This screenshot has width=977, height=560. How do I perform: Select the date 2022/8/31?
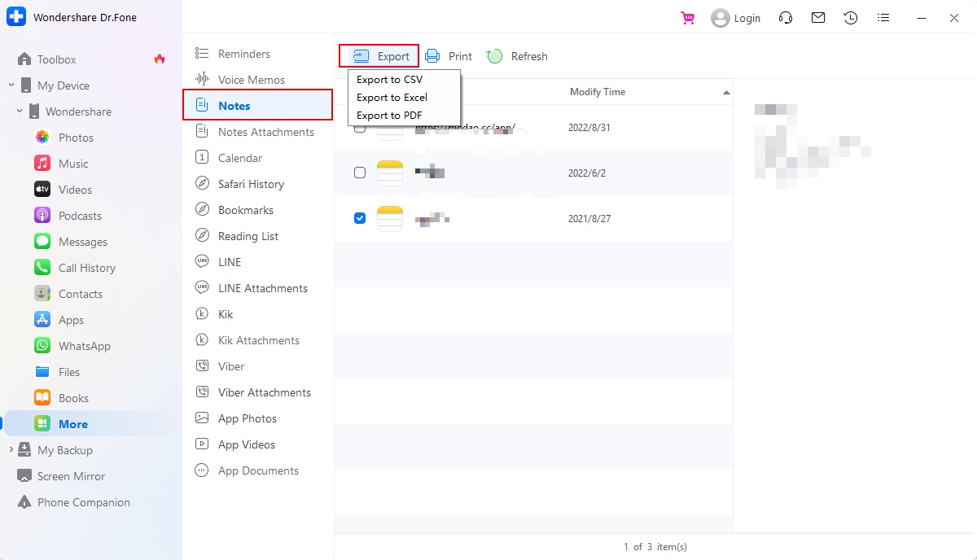coord(589,128)
